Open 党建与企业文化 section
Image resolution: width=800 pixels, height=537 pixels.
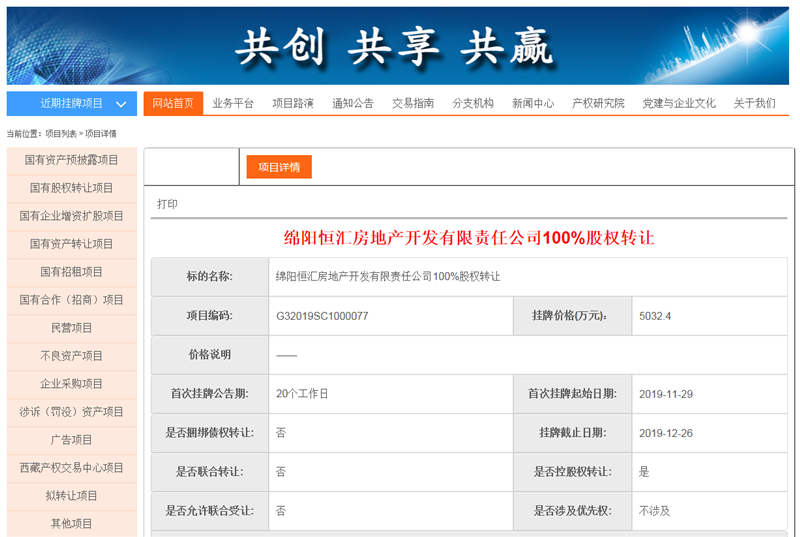tap(679, 104)
